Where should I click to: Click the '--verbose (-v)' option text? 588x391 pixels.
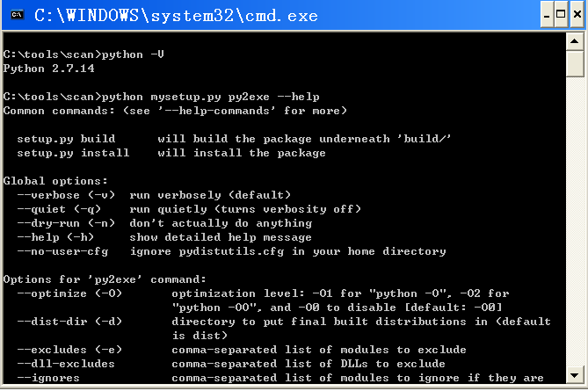66,195
